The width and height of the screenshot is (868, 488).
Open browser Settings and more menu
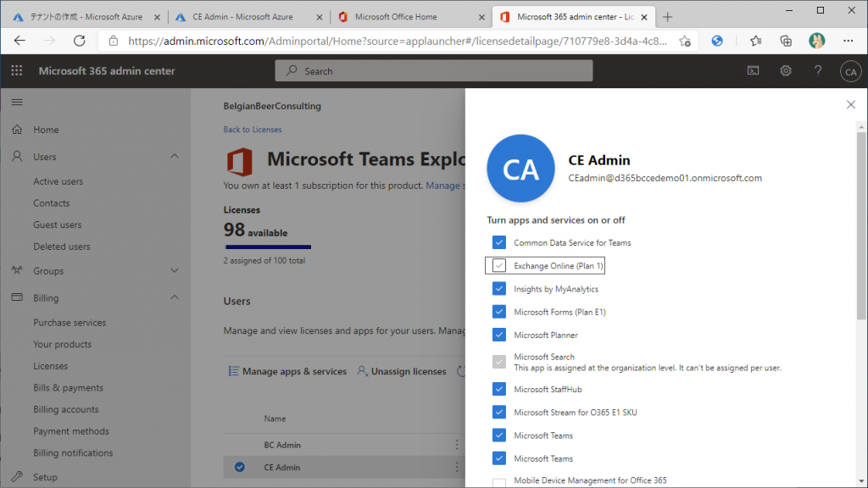(848, 41)
